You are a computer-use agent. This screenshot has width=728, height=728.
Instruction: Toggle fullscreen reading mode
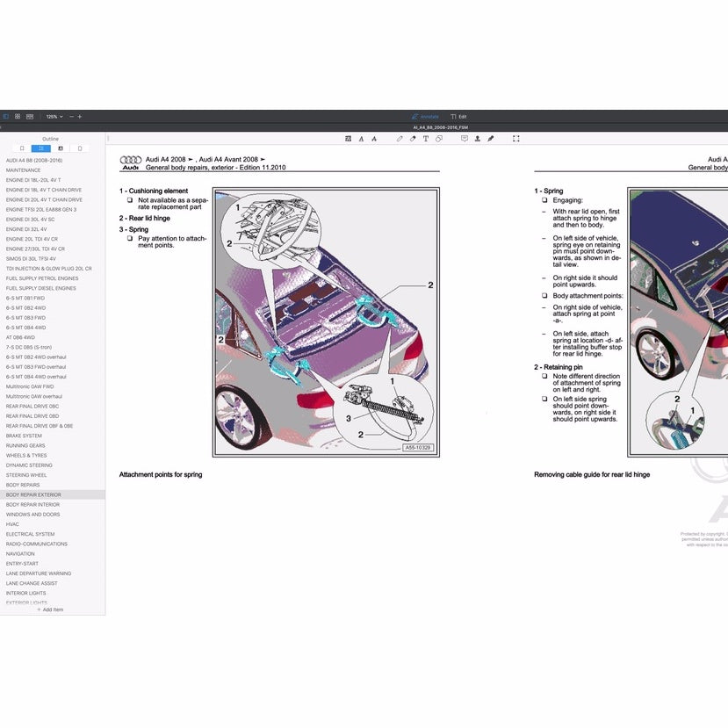tap(515, 138)
